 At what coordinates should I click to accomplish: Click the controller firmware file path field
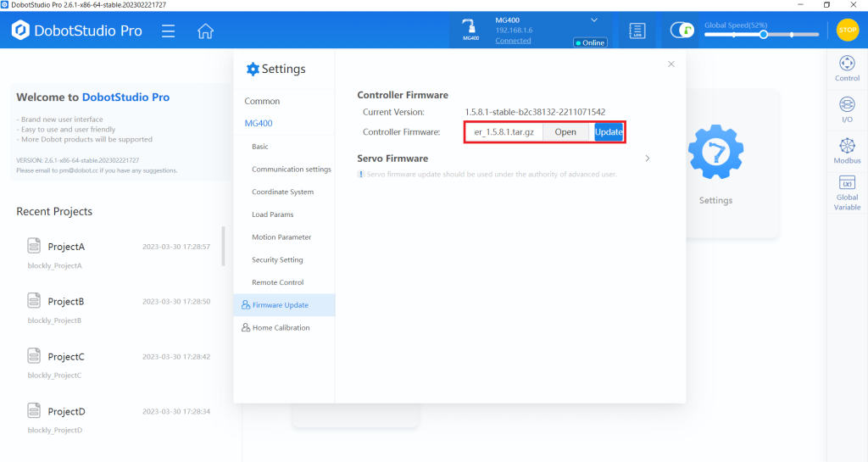coord(504,132)
